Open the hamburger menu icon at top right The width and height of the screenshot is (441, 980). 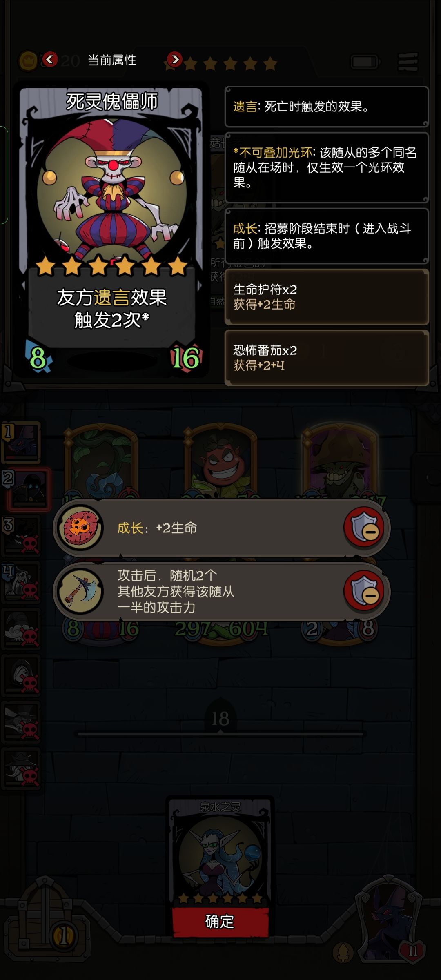408,62
